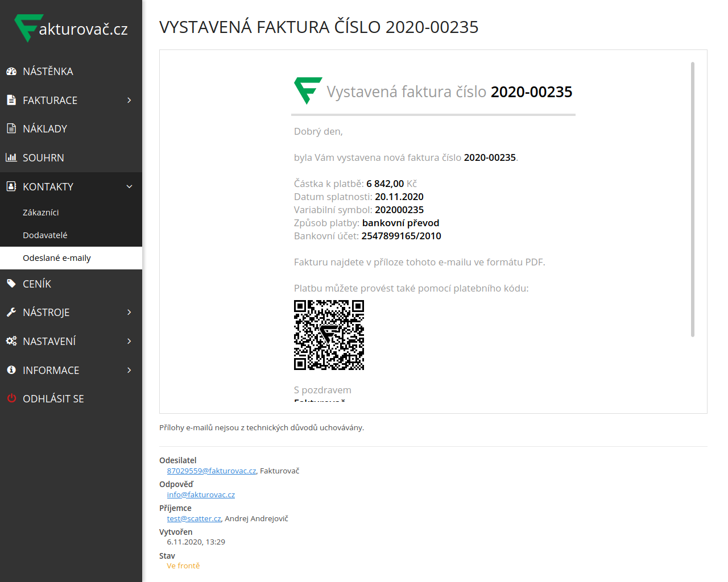The width and height of the screenshot is (728, 582).
Task: Click the Nástěnka dashboard gauge icon
Action: [11, 72]
